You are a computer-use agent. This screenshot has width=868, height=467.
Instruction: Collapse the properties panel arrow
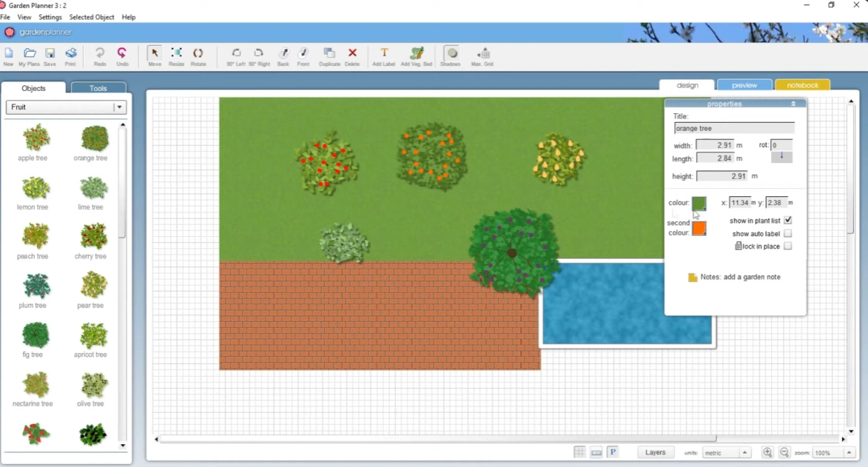point(793,104)
